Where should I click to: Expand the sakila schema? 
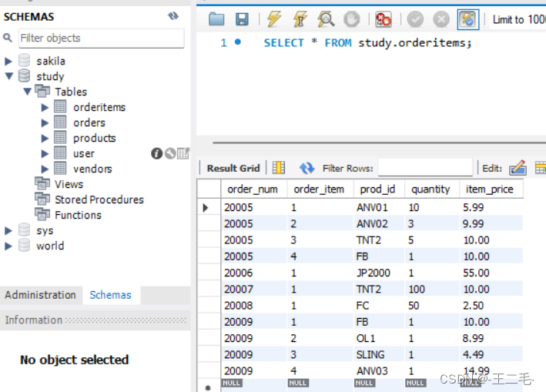8,62
